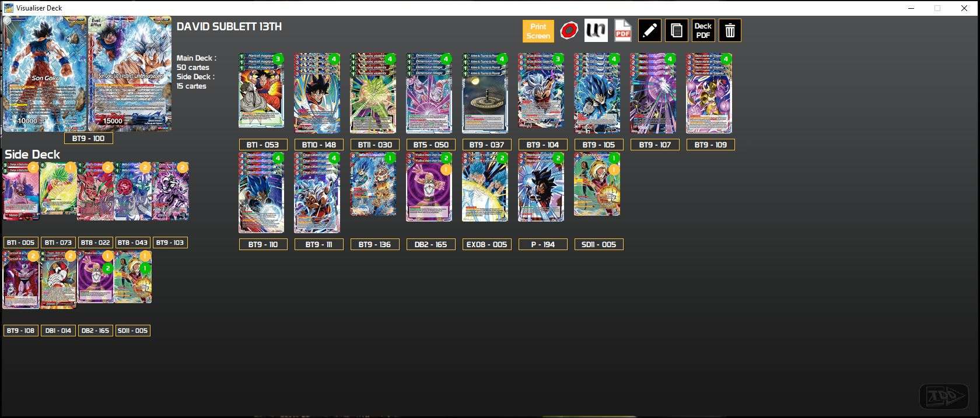
Task: Click the BT9 - 104 label
Action: pos(542,145)
